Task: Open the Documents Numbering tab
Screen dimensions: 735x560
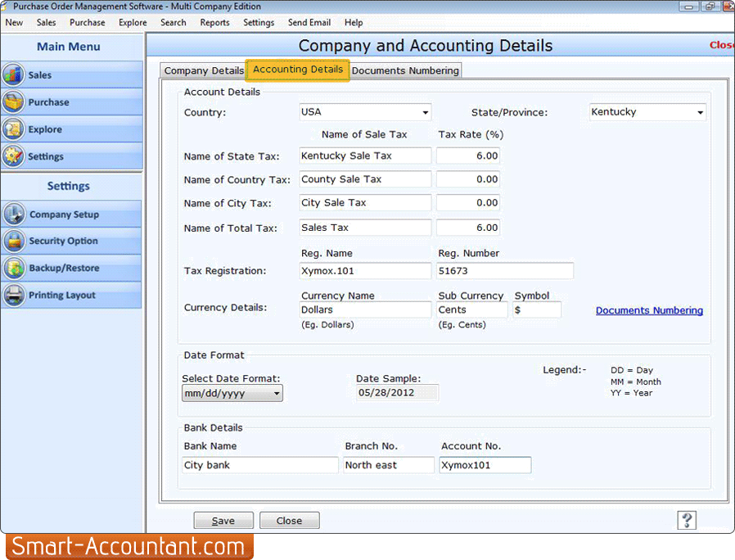Action: pyautogui.click(x=405, y=70)
